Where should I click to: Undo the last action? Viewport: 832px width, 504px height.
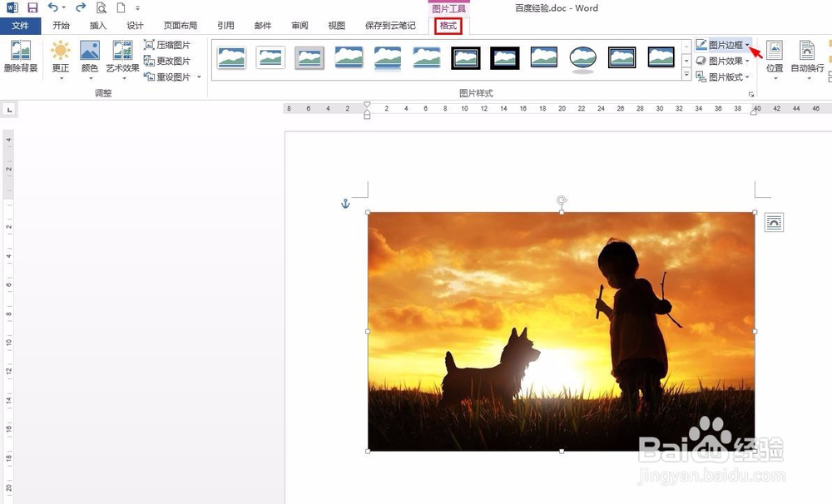pos(53,7)
